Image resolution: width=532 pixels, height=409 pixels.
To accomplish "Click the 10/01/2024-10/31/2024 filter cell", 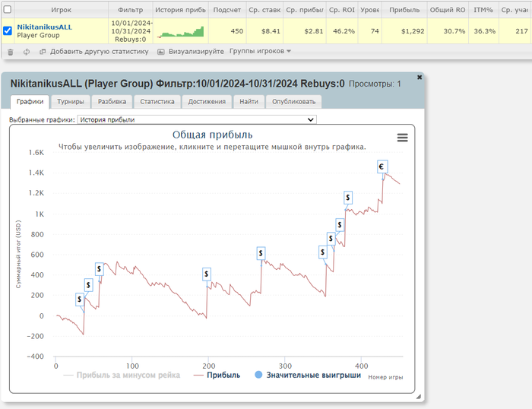I will pos(131,31).
